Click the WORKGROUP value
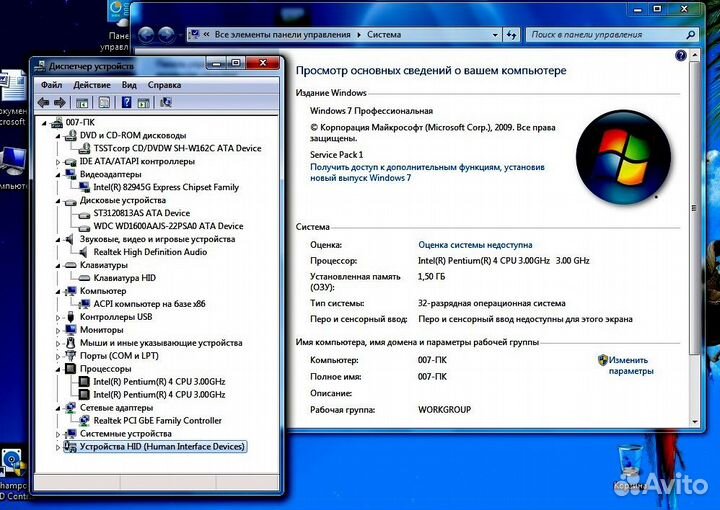This screenshot has height=510, width=720. click(444, 409)
